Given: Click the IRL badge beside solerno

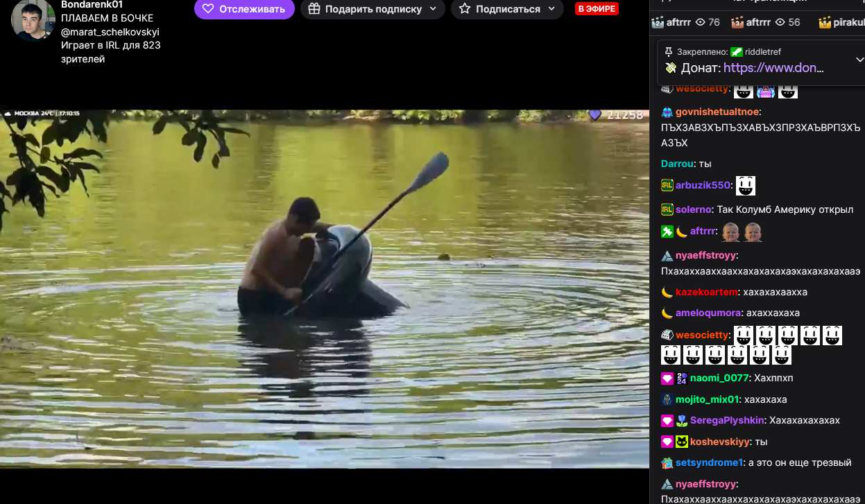Looking at the screenshot, I should 667,209.
